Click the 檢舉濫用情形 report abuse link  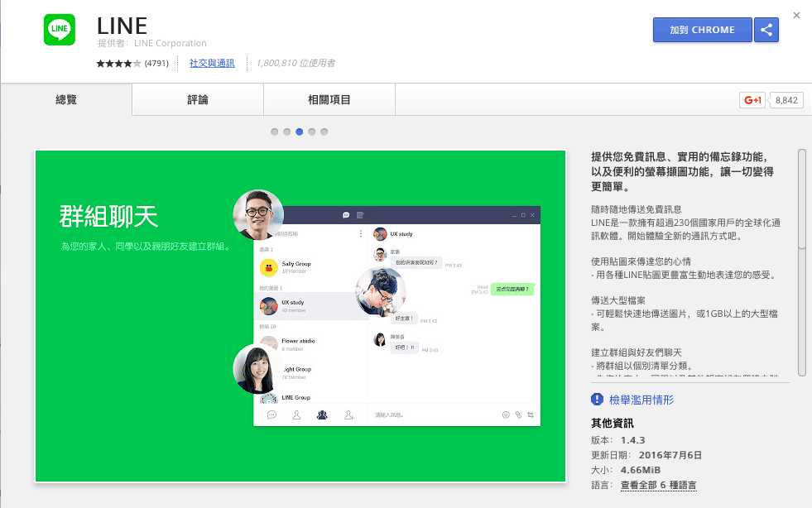(641, 400)
